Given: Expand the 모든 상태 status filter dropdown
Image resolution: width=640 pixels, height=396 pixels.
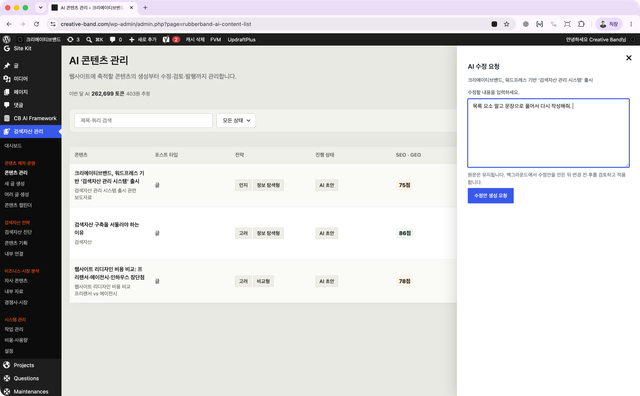Looking at the screenshot, I should pyautogui.click(x=236, y=120).
